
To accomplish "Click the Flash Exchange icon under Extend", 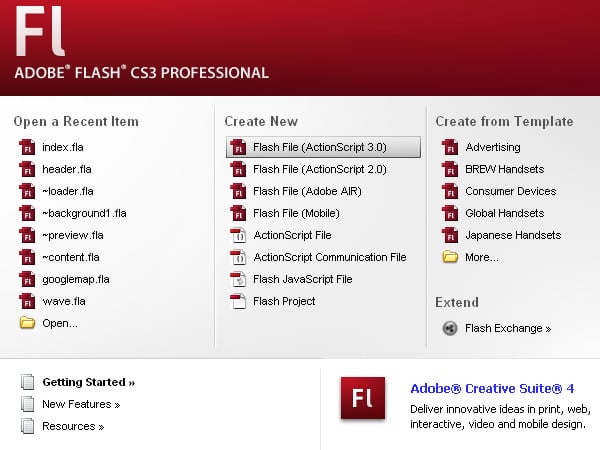I will (449, 328).
